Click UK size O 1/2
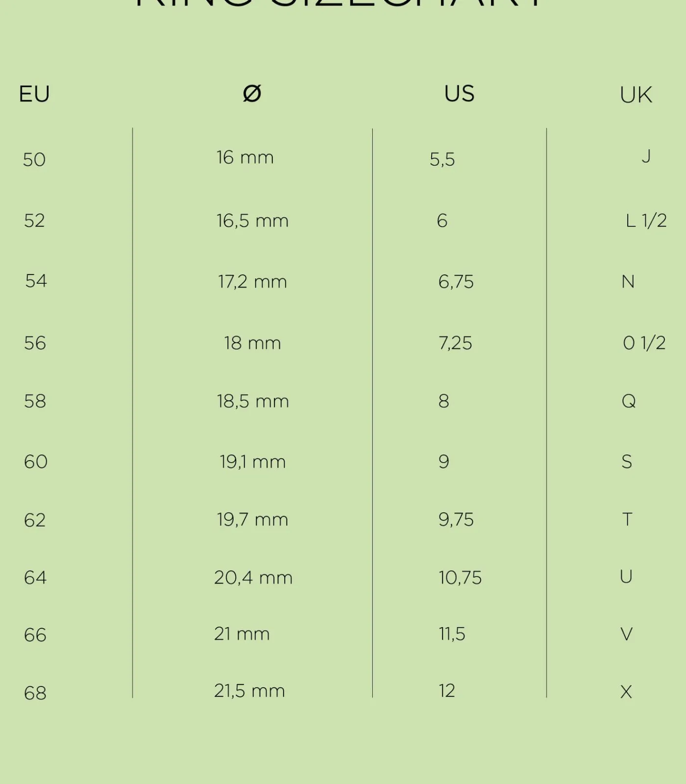This screenshot has width=686, height=784. click(644, 343)
